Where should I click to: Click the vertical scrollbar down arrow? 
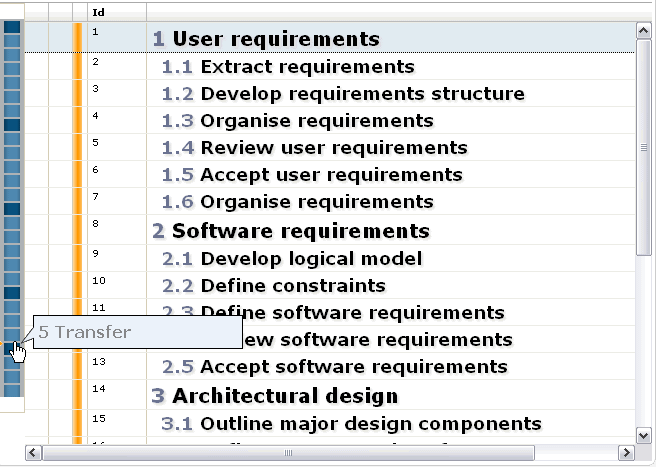[x=643, y=435]
